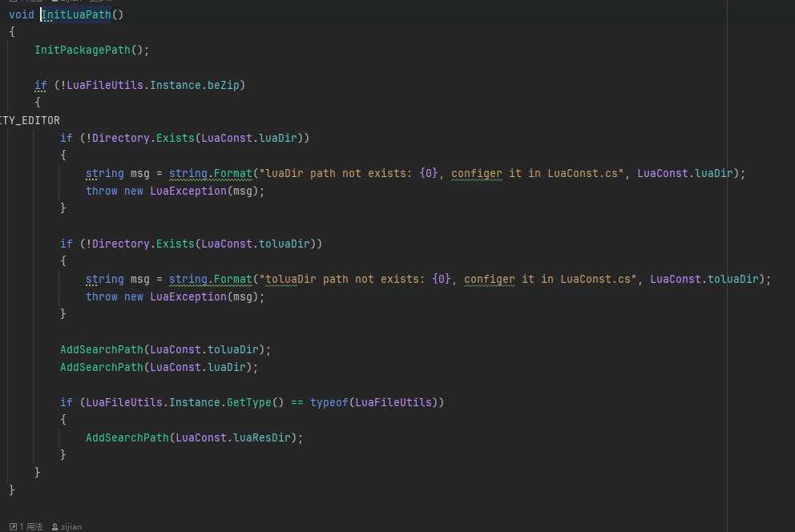Click 'AddSearchPath' on the LuaConst.toluaDir line

(102, 349)
